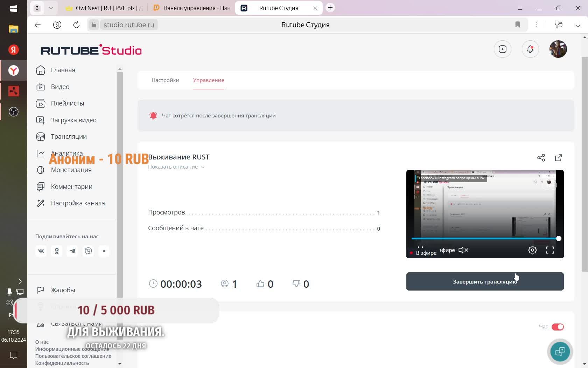This screenshot has width=588, height=368.
Task: Click the В эфире live indicator
Action: click(423, 253)
